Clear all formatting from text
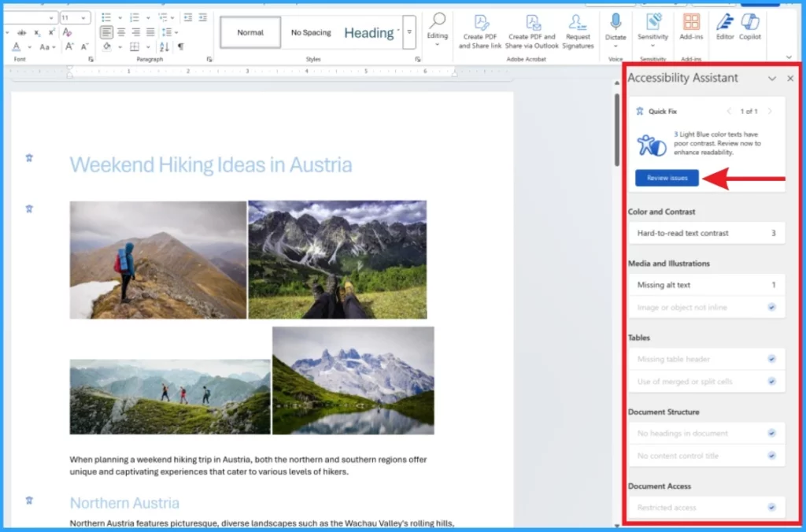 point(67,32)
